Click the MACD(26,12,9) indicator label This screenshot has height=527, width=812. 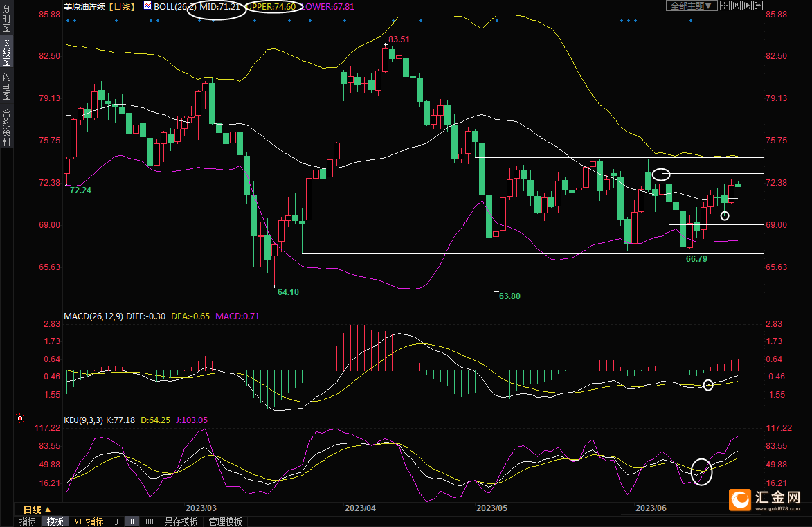pos(93,316)
